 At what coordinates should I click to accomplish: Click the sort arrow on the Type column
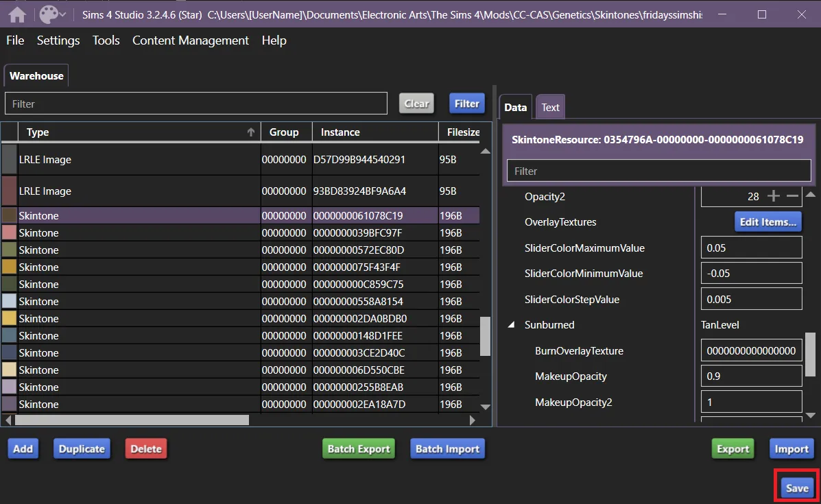point(251,131)
